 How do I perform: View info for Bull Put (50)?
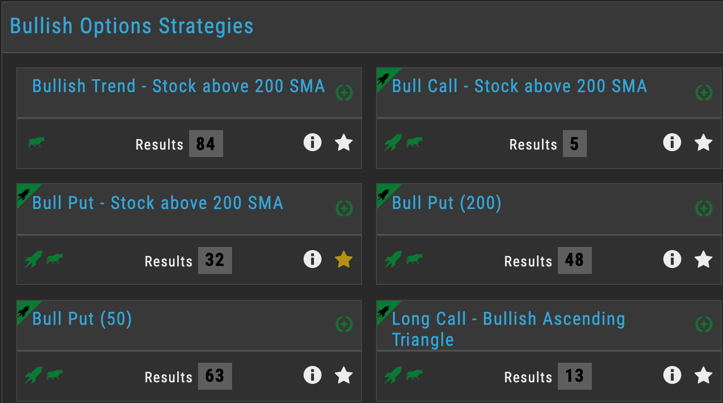click(x=312, y=375)
